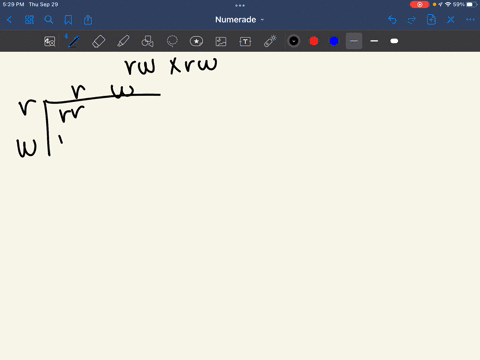Image resolution: width=480 pixels, height=360 pixels.
Task: Tap the clock time in status bar
Action: [13, 4]
